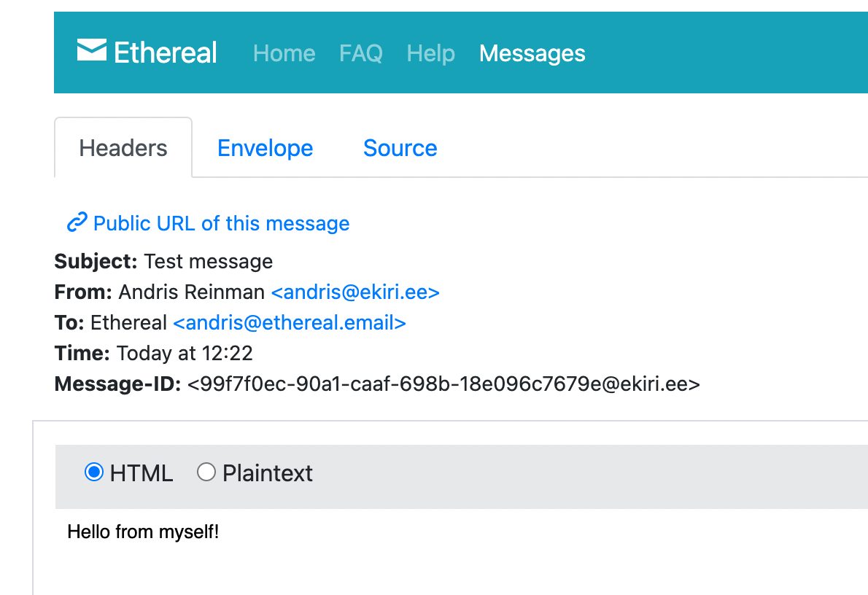Click the Ethereal envelope logo icon

coord(92,51)
